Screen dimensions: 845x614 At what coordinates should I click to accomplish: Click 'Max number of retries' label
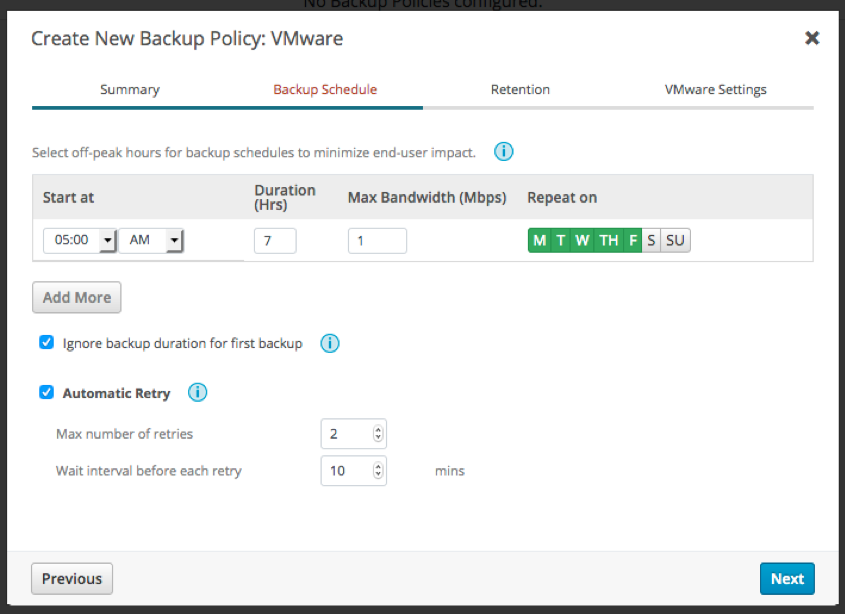(x=124, y=433)
